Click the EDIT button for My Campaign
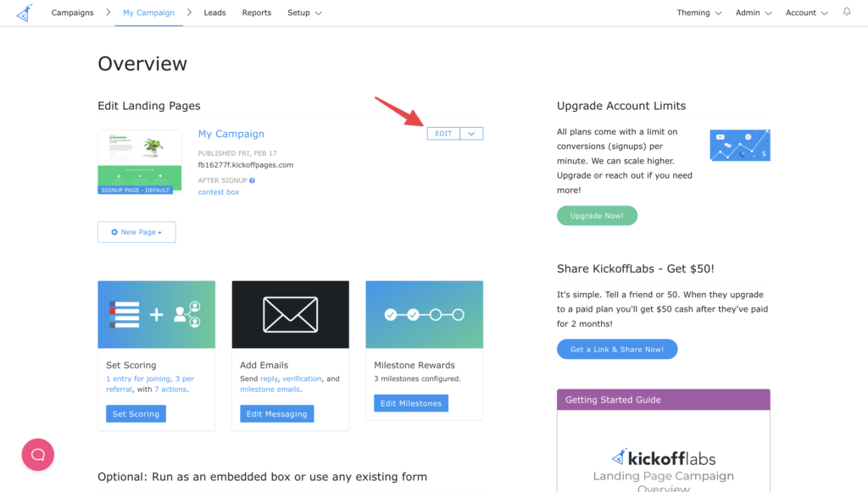 click(x=443, y=133)
